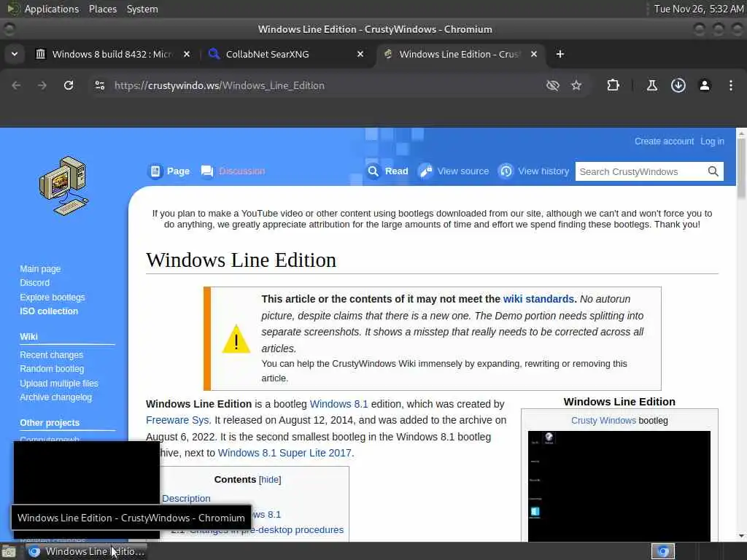The image size is (747, 560).
Task: Open Discord sidebar link
Action: point(35,283)
